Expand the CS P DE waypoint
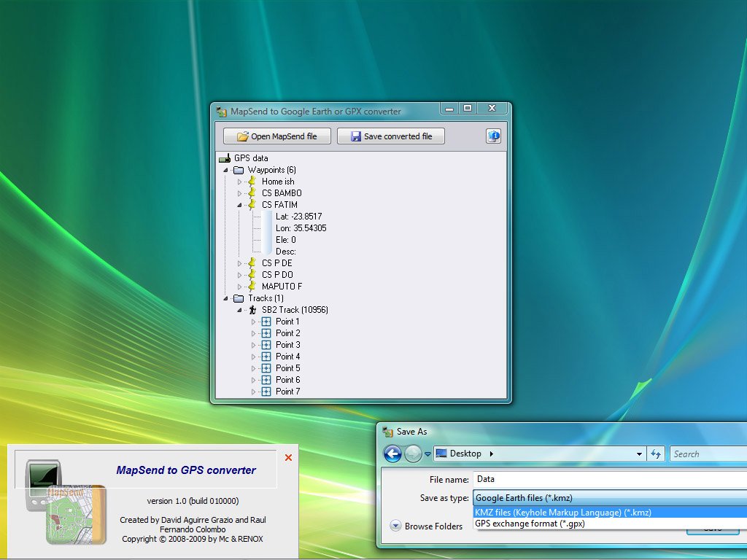The height and width of the screenshot is (560, 747). click(239, 263)
